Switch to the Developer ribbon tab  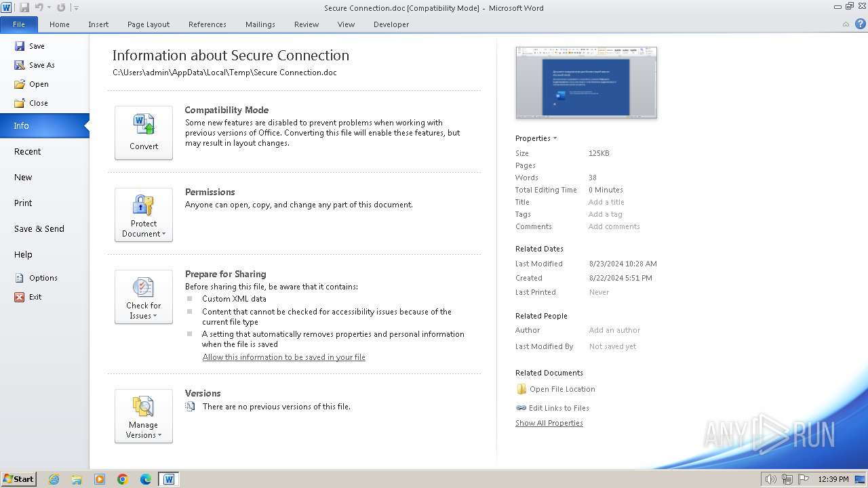391,24
